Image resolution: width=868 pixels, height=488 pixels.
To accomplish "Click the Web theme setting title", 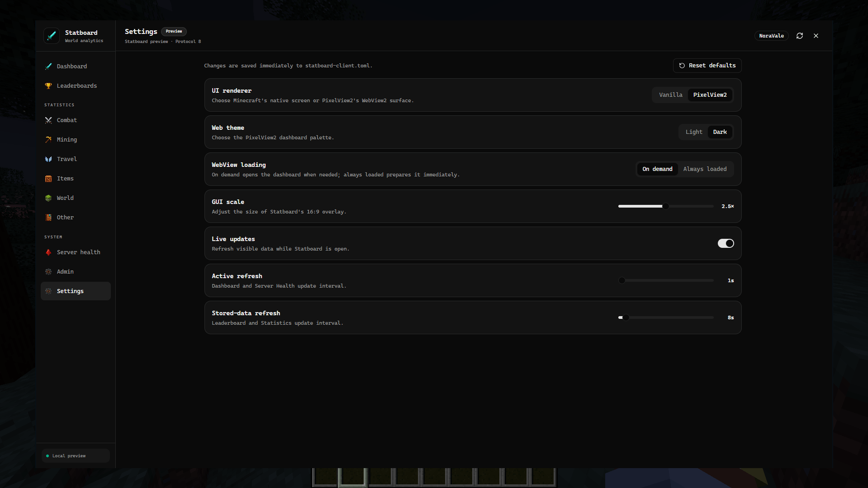I will 228,128.
